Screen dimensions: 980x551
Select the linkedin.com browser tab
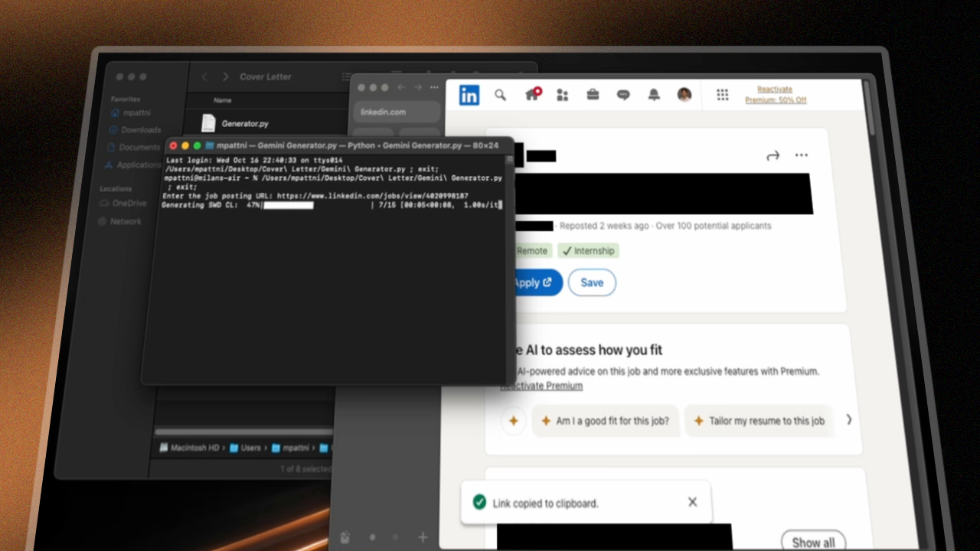point(396,112)
